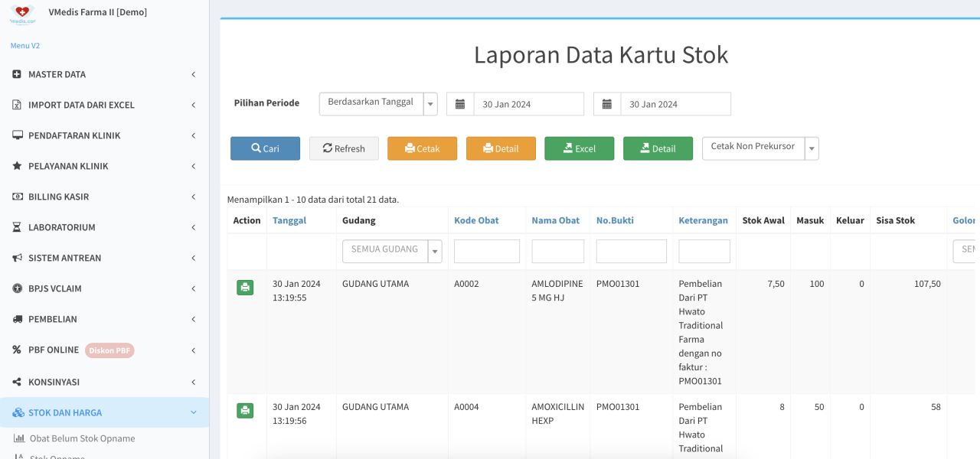Image resolution: width=980 pixels, height=459 pixels.
Task: Click the blue Cari button
Action: pos(265,148)
